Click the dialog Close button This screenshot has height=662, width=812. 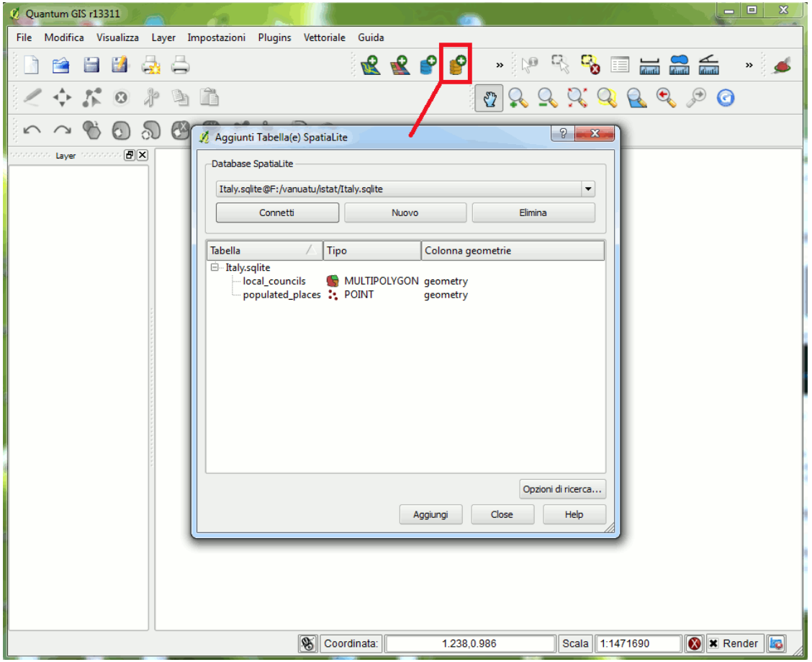tap(502, 514)
